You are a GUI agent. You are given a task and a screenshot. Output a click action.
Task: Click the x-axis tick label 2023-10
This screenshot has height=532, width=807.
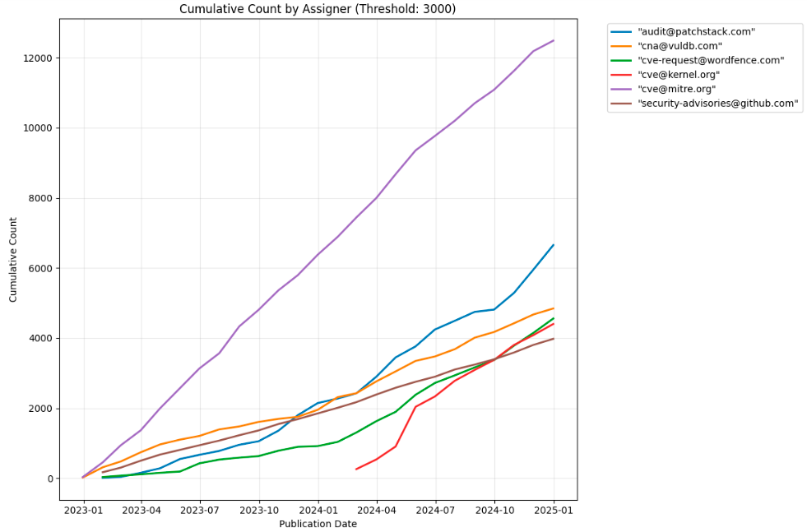(x=259, y=511)
